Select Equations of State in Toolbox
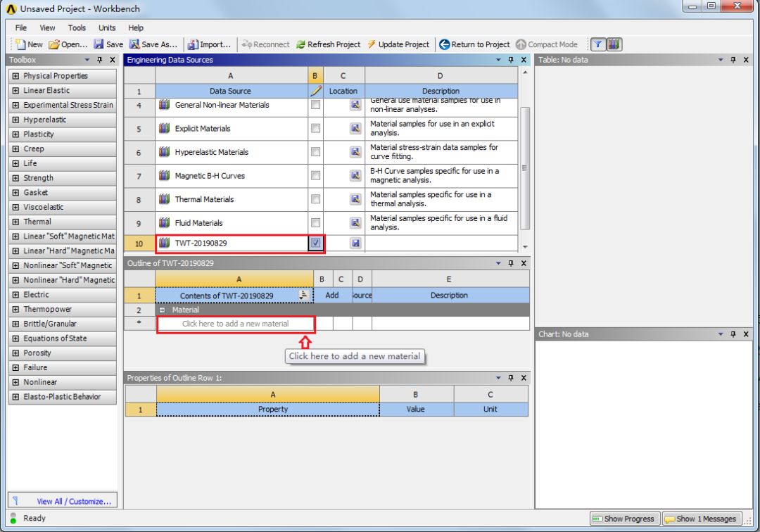Viewport: 760px width, 532px height. pos(63,338)
